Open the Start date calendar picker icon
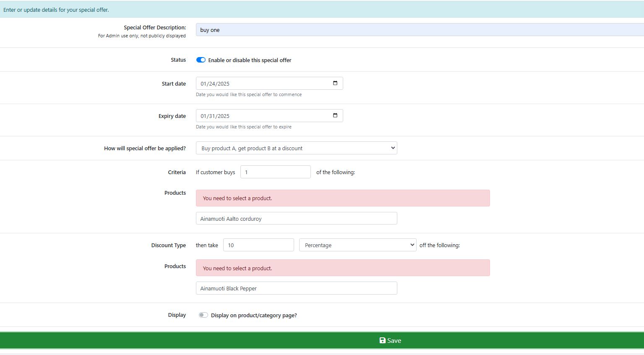Image resolution: width=644 pixels, height=355 pixels. (335, 83)
